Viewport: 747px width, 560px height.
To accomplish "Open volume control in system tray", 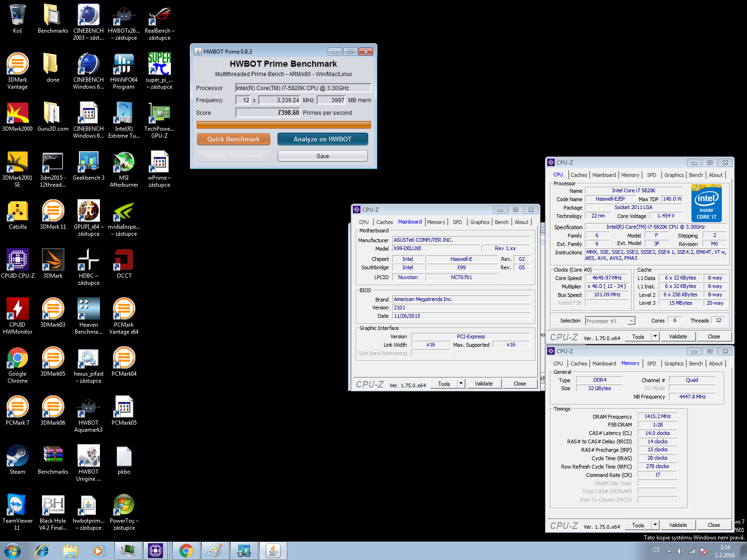I will click(x=681, y=551).
